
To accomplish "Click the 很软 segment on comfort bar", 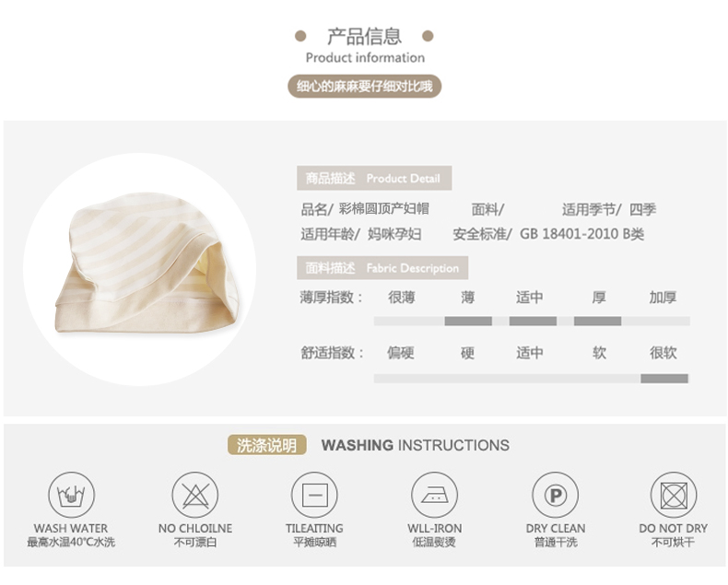I will coord(663,379).
